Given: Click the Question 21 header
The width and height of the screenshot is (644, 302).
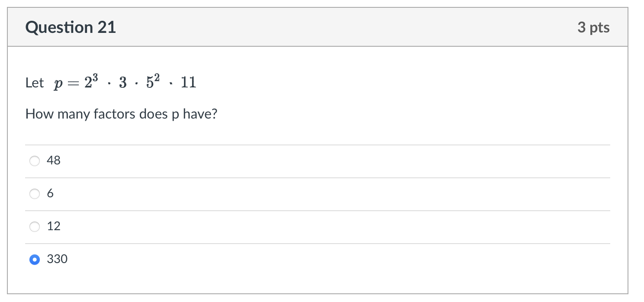Looking at the screenshot, I should tap(71, 27).
